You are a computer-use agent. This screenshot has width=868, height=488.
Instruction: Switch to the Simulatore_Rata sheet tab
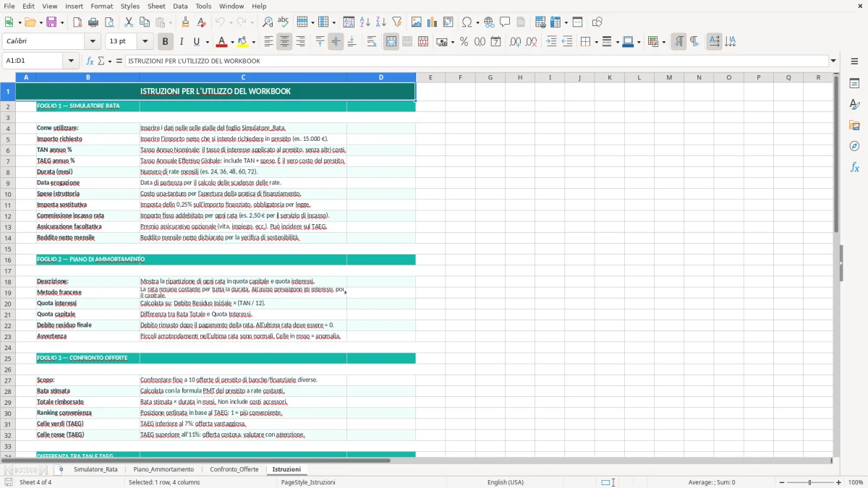95,469
